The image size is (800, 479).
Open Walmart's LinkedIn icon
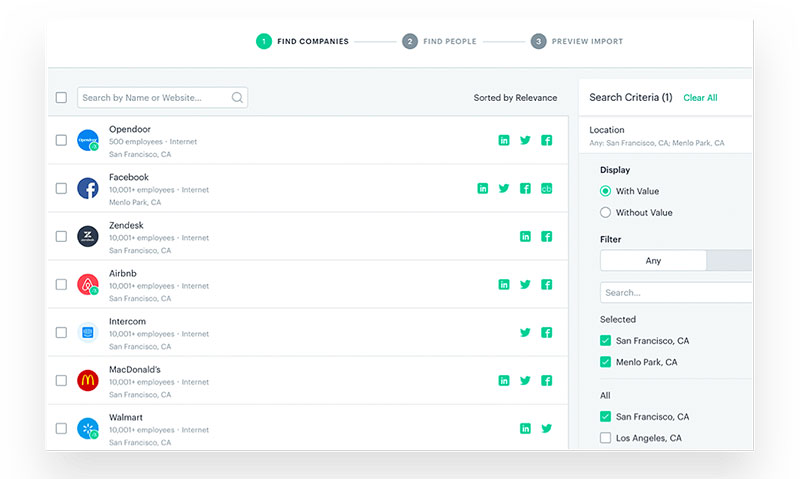tap(525, 428)
